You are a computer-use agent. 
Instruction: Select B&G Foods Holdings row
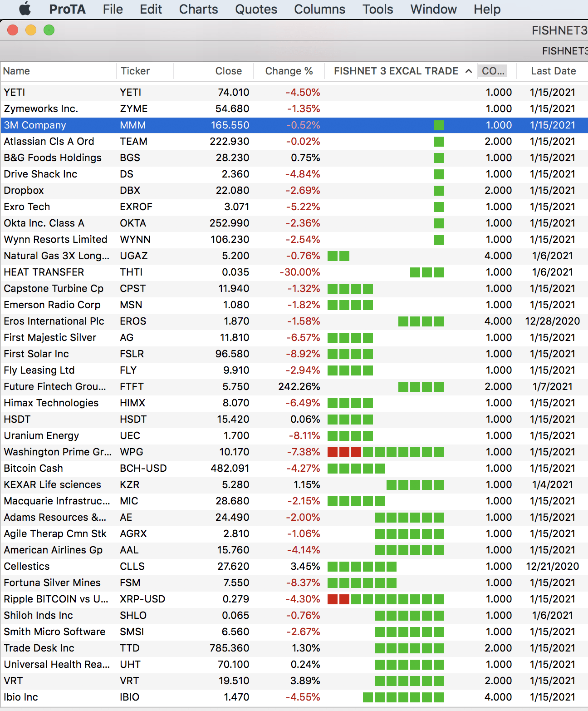click(294, 158)
